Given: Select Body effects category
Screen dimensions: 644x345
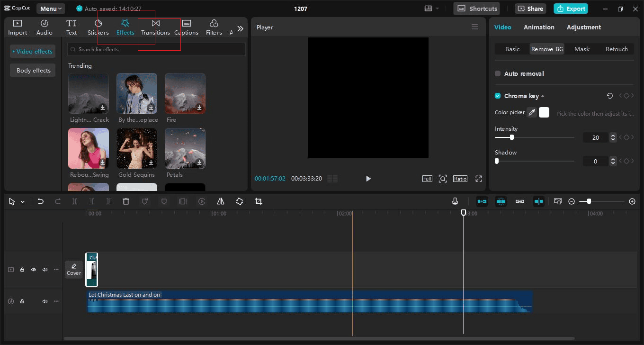Looking at the screenshot, I should pos(32,70).
